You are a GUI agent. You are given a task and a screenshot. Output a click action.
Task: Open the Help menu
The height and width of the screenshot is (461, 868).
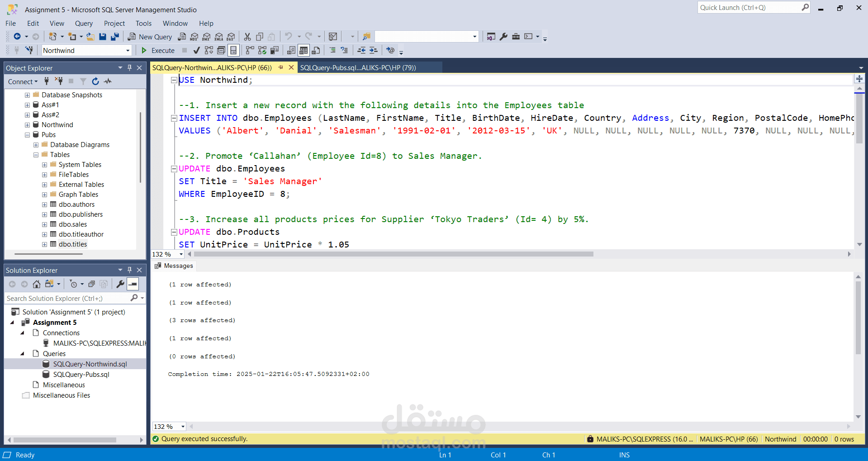pyautogui.click(x=206, y=24)
